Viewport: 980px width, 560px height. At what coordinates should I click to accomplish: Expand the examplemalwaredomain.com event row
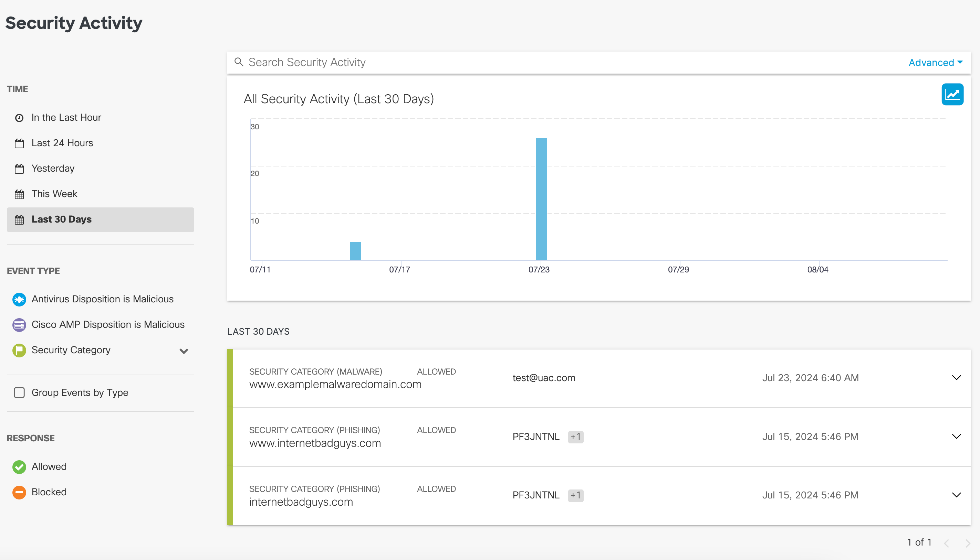click(956, 378)
